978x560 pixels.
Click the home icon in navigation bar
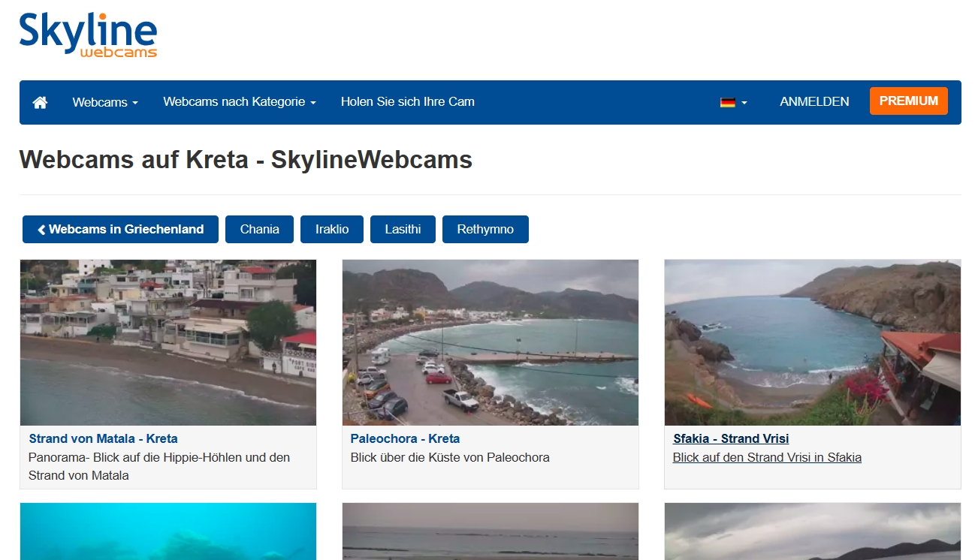41,102
